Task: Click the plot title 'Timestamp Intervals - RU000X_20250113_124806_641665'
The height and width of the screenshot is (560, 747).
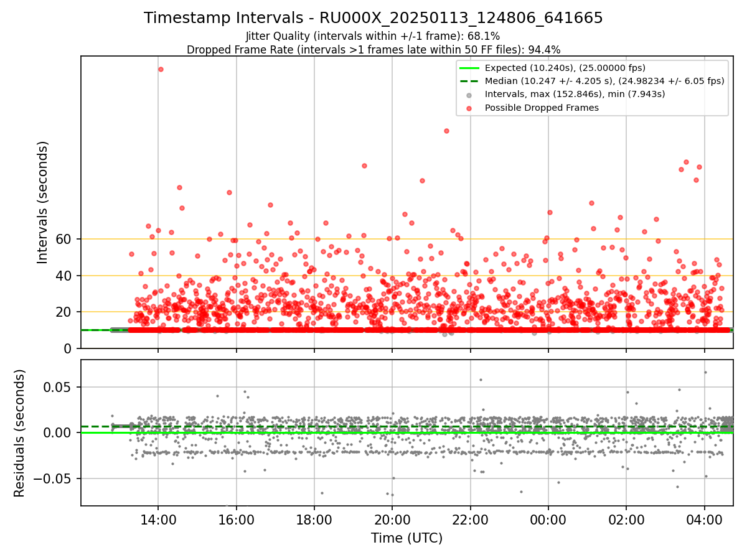Action: pyautogui.click(x=374, y=18)
